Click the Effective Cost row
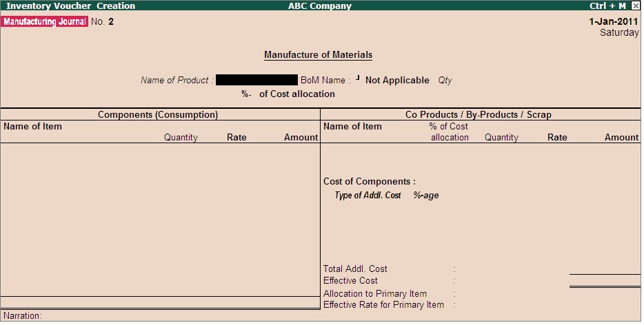 pos(350,281)
